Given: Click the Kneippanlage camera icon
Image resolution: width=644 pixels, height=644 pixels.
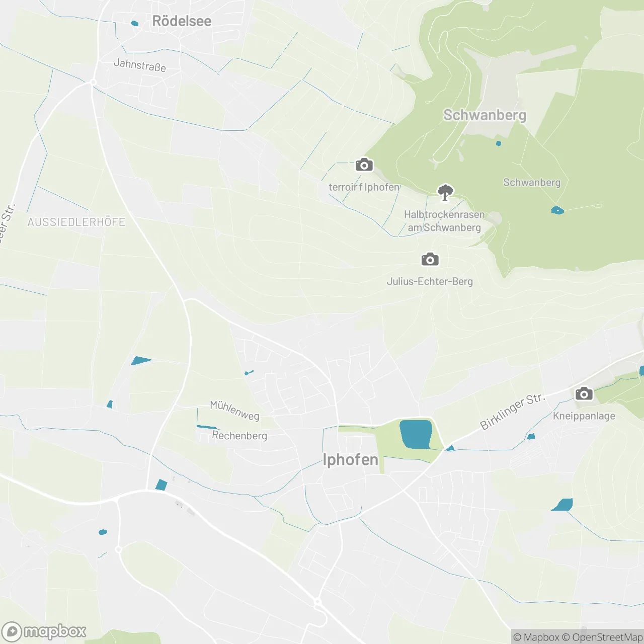Looking at the screenshot, I should 584,393.
